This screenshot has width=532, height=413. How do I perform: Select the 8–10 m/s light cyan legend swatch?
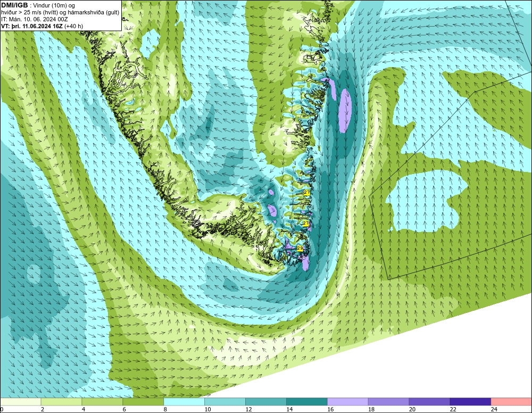tap(184, 402)
